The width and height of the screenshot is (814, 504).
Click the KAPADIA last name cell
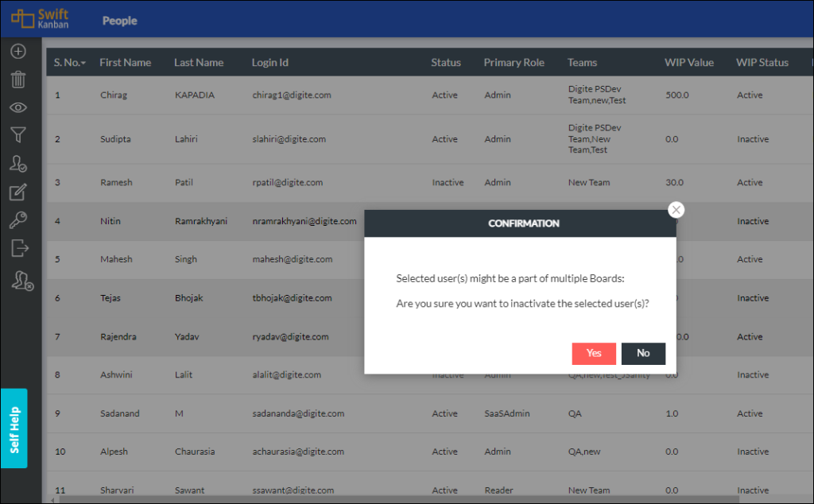[x=195, y=95]
